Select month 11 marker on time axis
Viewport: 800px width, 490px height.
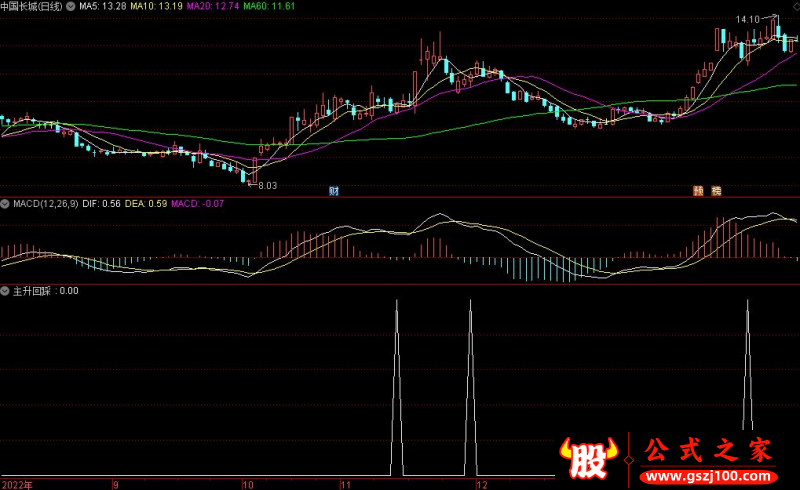pos(346,484)
